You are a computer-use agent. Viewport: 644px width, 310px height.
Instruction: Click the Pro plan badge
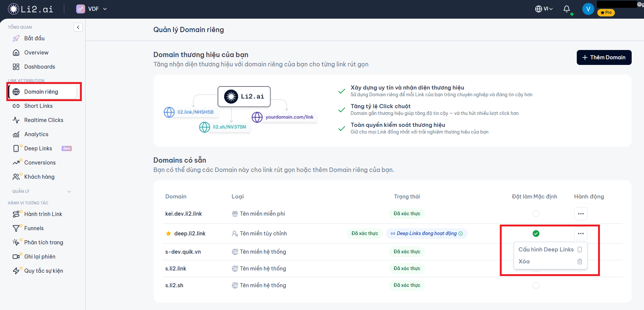(x=606, y=12)
